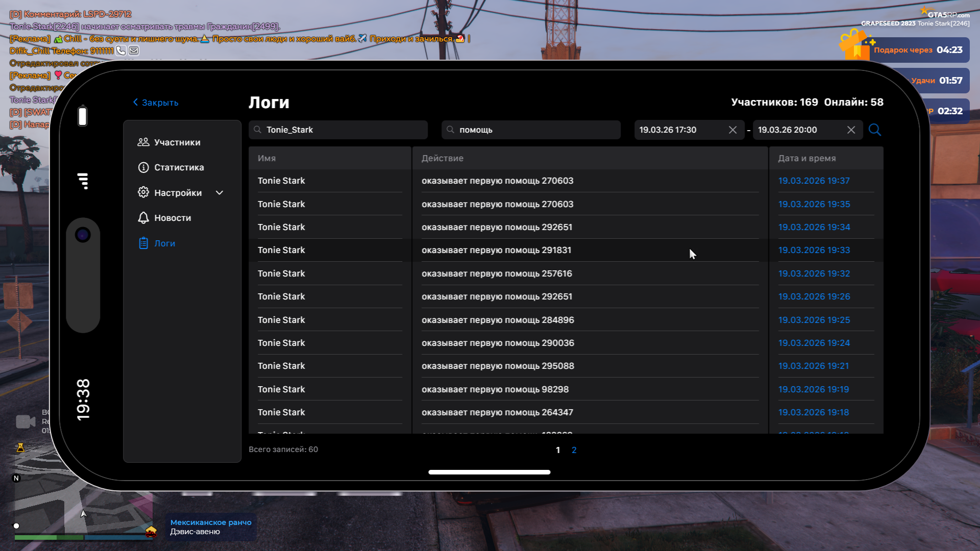Viewport: 980px width, 551px height.
Task: Select the Логи menu item
Action: 164,243
